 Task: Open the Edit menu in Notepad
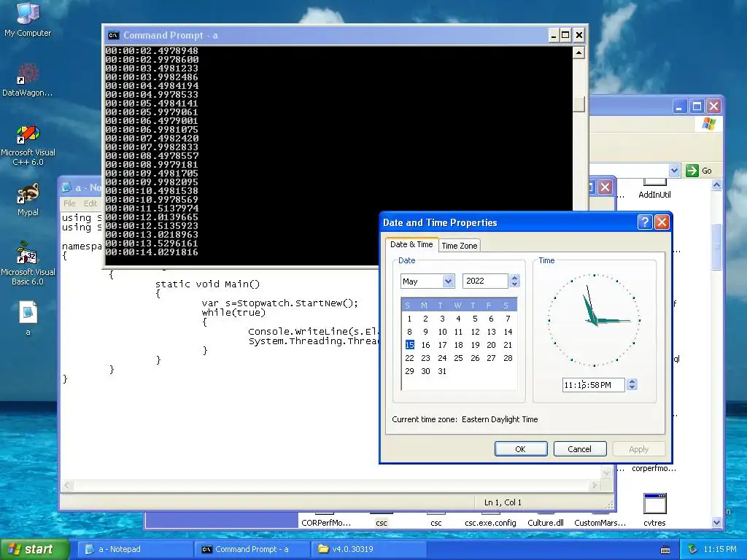(x=90, y=203)
